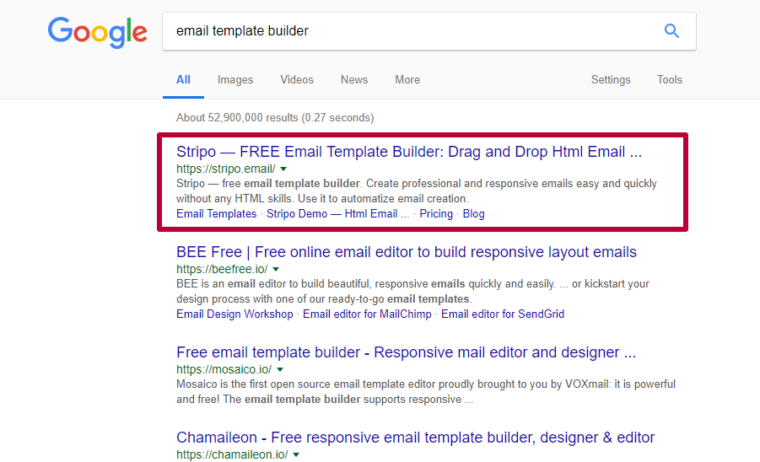
Task: Click the https://chamaileon.io/ URL text
Action: [232, 455]
